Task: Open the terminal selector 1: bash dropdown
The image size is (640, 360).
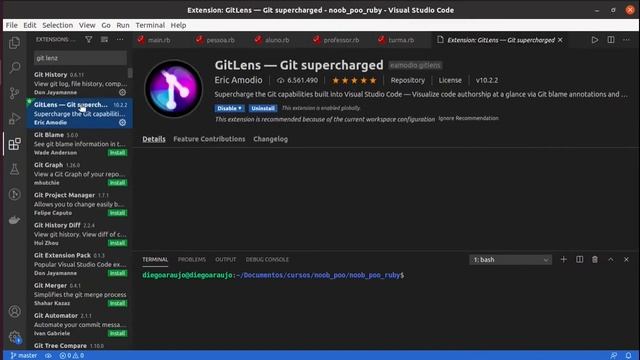Action: pos(510,260)
